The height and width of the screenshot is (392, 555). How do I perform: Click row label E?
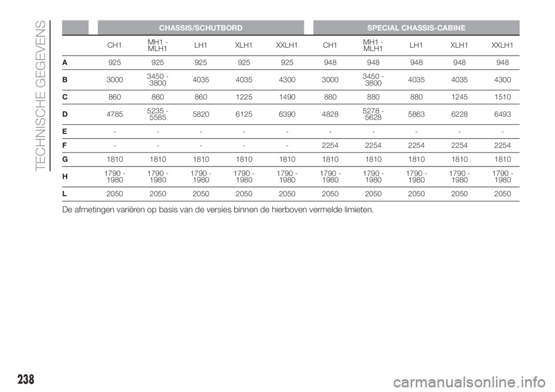(64, 131)
